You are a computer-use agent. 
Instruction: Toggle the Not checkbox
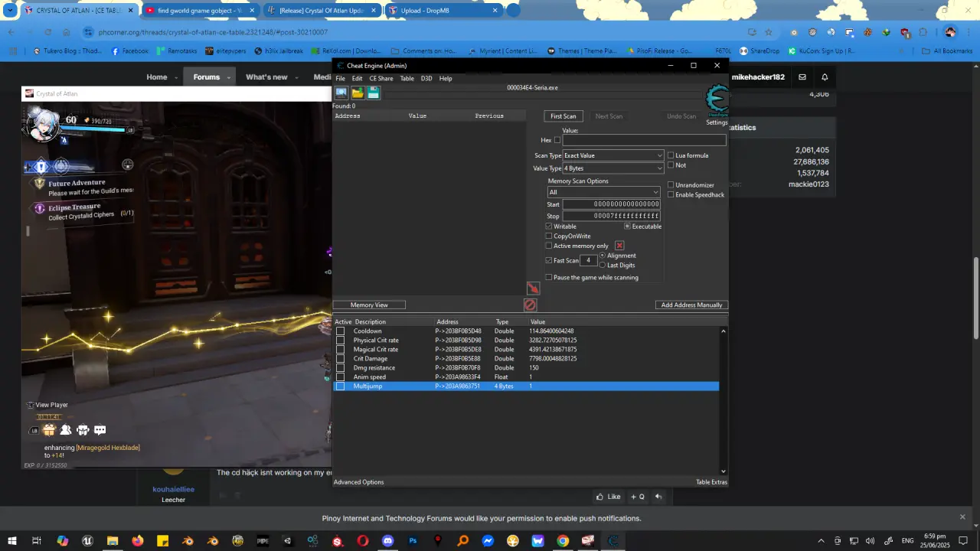click(x=671, y=165)
